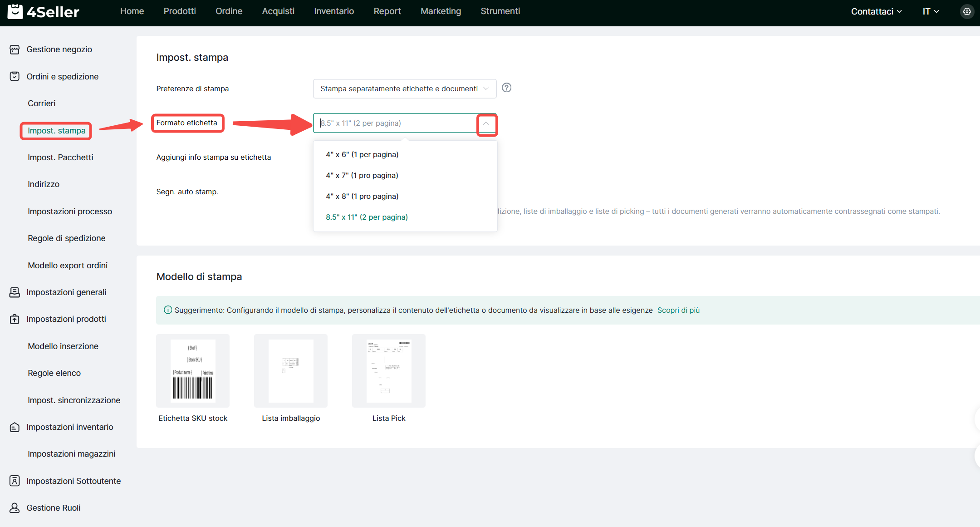Viewport: 980px width, 527px height.
Task: Open the Inventario top menu
Action: (334, 11)
